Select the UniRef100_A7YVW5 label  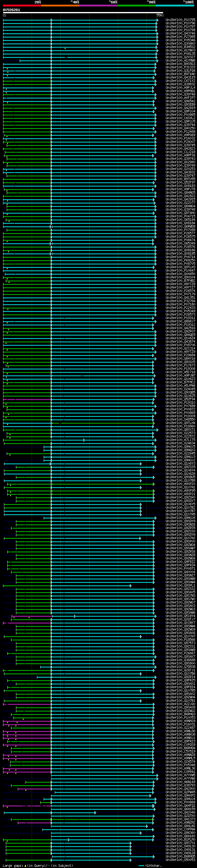pyautogui.click(x=180, y=775)
